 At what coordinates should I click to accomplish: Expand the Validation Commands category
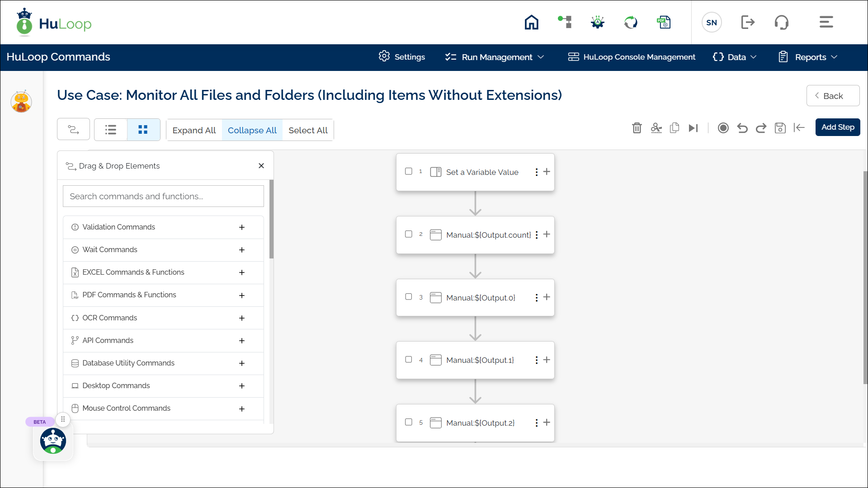click(242, 227)
